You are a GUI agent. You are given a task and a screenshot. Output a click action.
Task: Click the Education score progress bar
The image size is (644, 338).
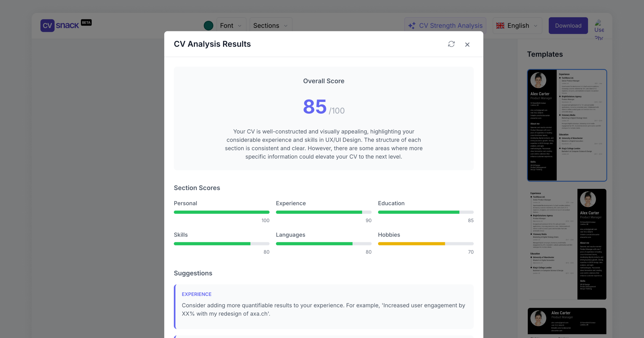(x=426, y=212)
